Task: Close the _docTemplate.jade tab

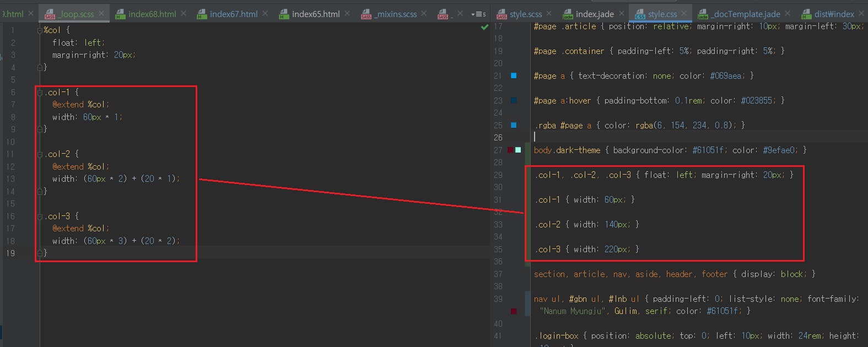Action: 788,13
